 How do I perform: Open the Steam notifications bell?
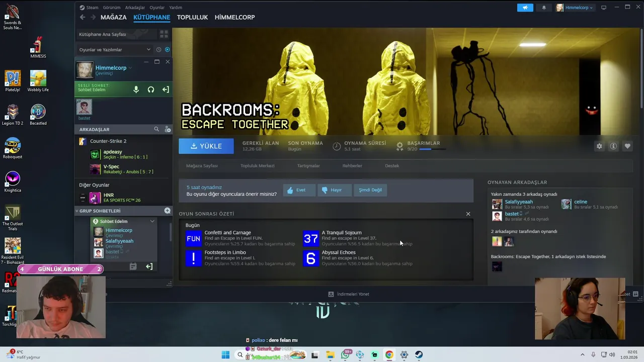[x=544, y=8]
